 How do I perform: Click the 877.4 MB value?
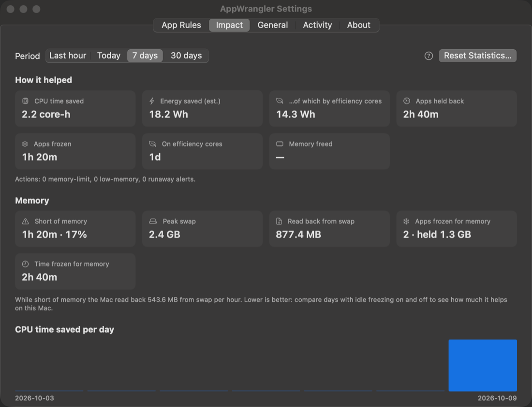(298, 234)
